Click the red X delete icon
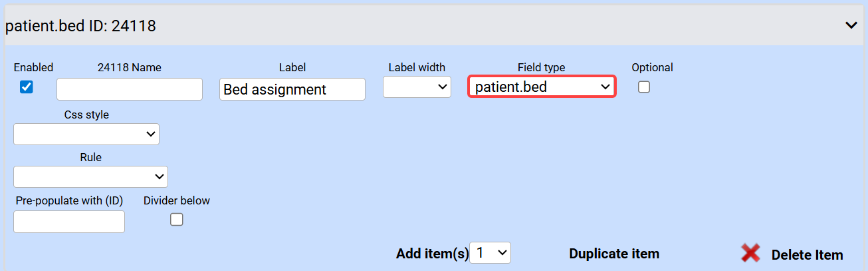Viewport: 868px width, 271px height. pos(751,253)
